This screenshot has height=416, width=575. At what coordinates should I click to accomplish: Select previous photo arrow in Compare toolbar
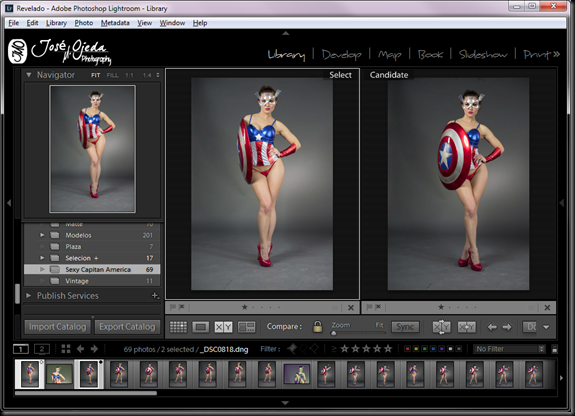(x=492, y=326)
